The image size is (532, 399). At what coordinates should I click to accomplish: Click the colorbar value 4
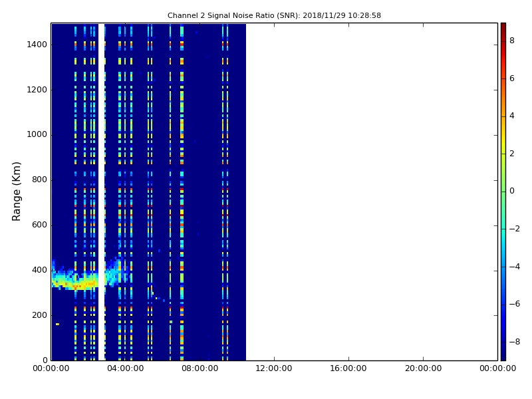(x=512, y=116)
